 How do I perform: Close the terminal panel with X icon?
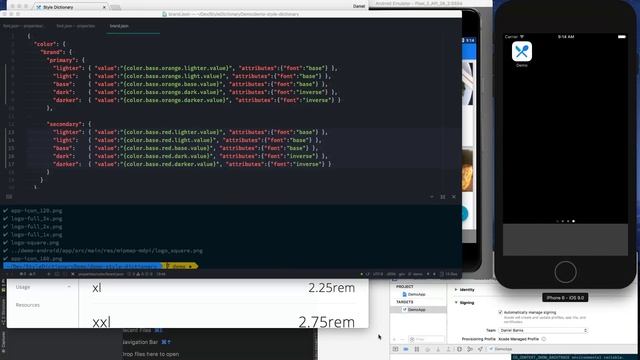454,197
